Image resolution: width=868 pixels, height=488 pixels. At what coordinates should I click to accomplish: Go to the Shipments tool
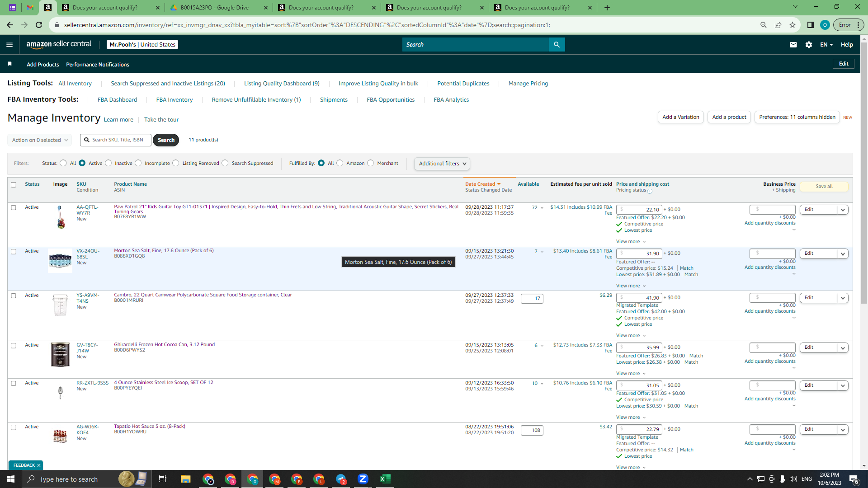point(334,100)
